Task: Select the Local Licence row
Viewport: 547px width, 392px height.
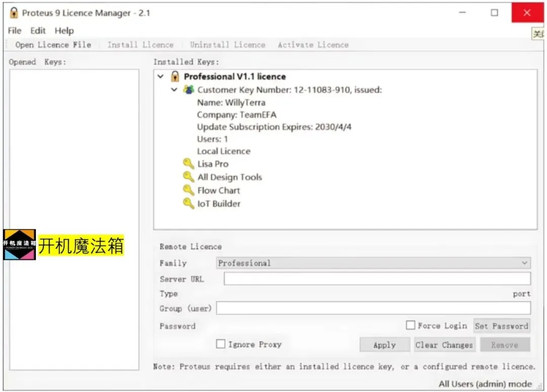Action: pyautogui.click(x=224, y=151)
